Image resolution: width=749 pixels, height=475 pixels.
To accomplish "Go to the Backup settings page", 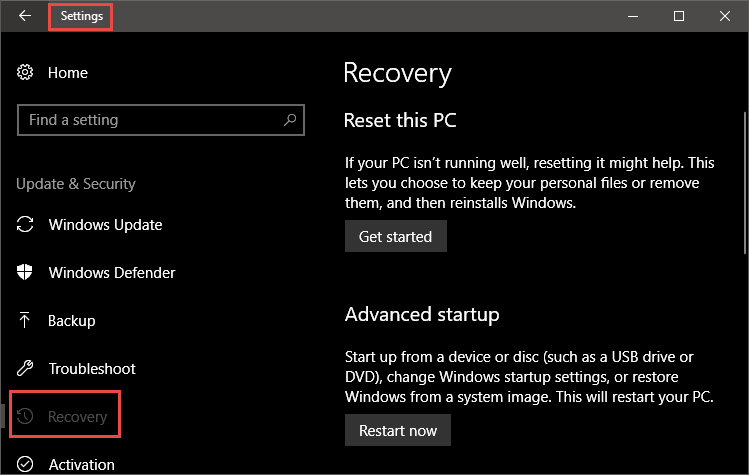I will [72, 321].
